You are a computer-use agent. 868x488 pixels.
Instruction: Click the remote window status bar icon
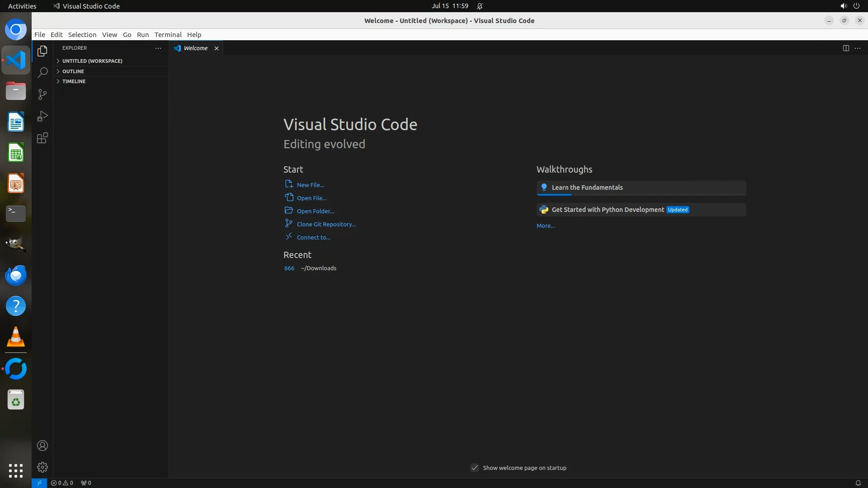tap(39, 483)
